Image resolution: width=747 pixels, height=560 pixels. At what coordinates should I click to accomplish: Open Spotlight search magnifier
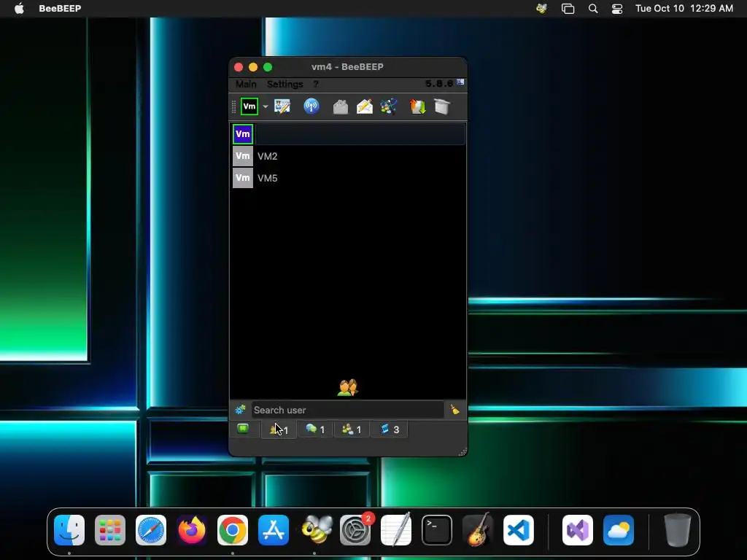(x=593, y=9)
